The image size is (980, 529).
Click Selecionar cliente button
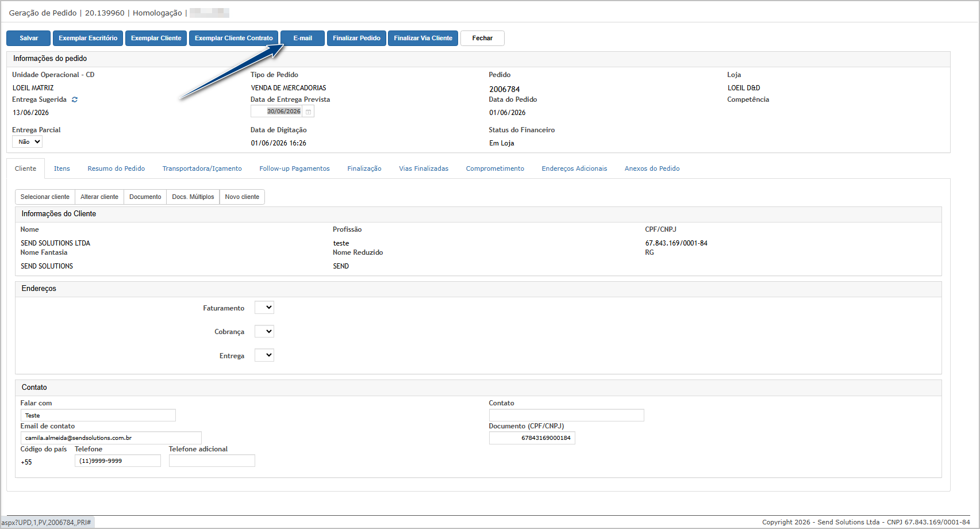45,197
